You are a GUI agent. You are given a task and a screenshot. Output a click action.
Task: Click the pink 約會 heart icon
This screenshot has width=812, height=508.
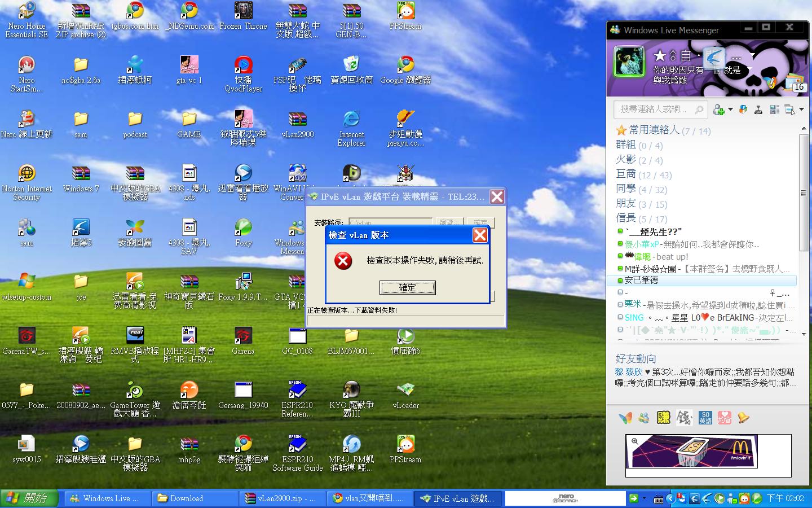tap(724, 418)
